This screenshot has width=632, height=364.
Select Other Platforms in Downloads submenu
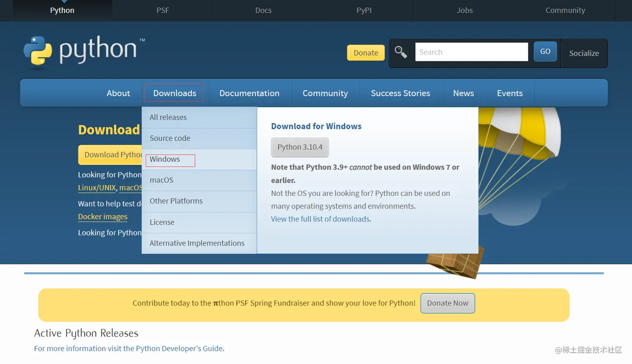pyautogui.click(x=199, y=201)
